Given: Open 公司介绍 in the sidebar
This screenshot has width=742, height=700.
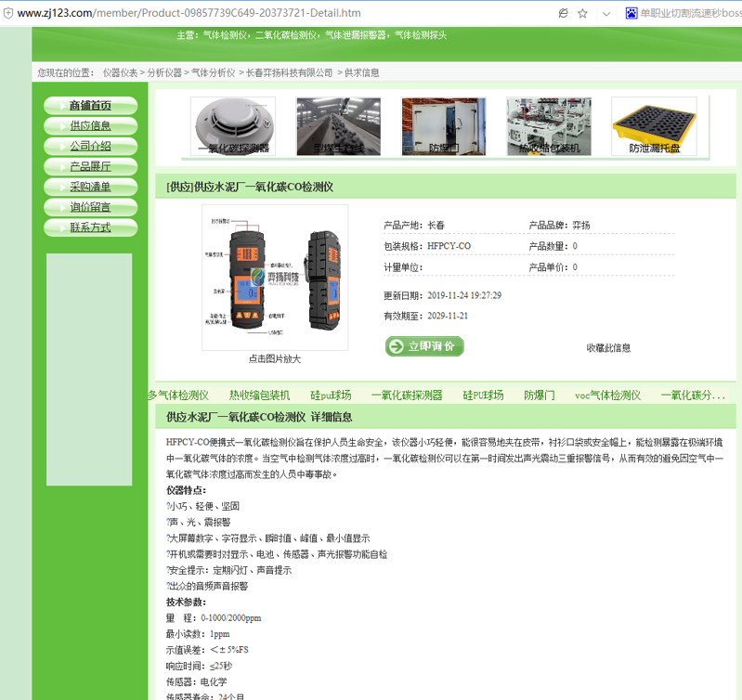Looking at the screenshot, I should coord(90,146).
